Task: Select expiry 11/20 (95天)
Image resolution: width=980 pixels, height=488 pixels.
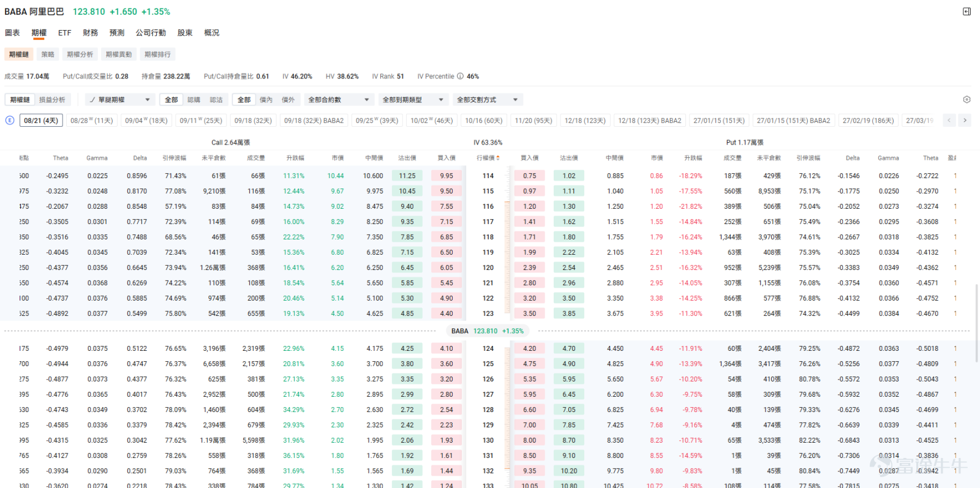Action: coord(533,121)
